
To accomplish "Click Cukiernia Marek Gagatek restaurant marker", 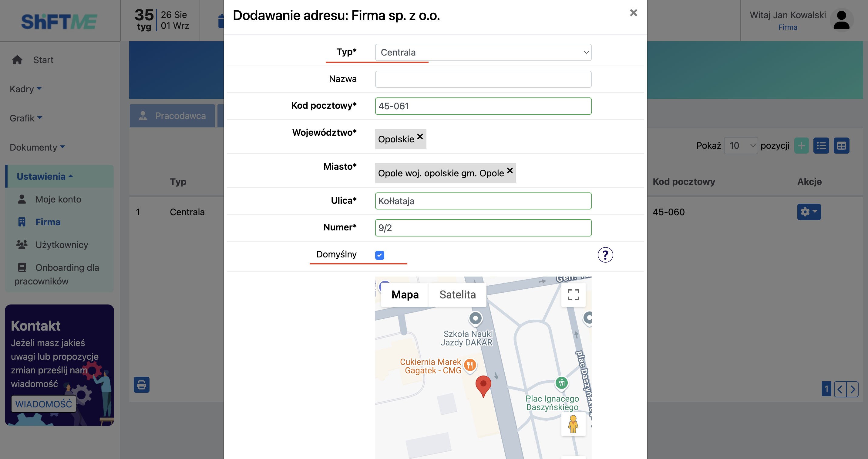I will pos(470,365).
